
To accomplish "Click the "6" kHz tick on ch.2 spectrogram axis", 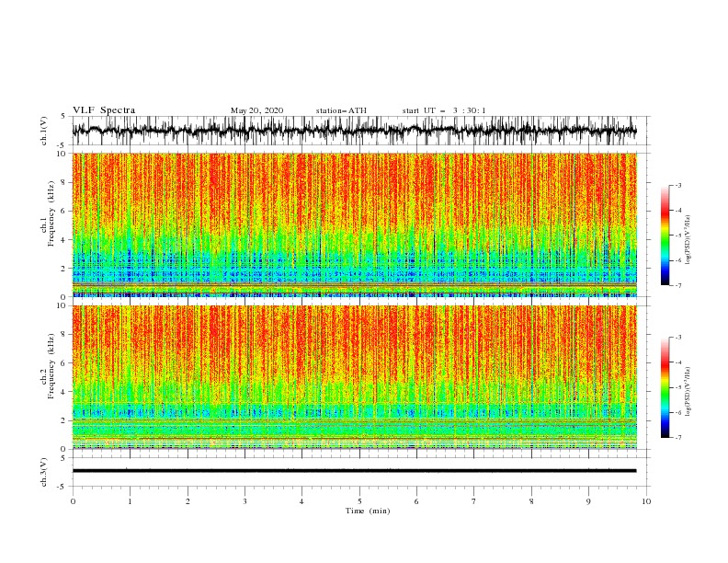I will coord(64,363).
